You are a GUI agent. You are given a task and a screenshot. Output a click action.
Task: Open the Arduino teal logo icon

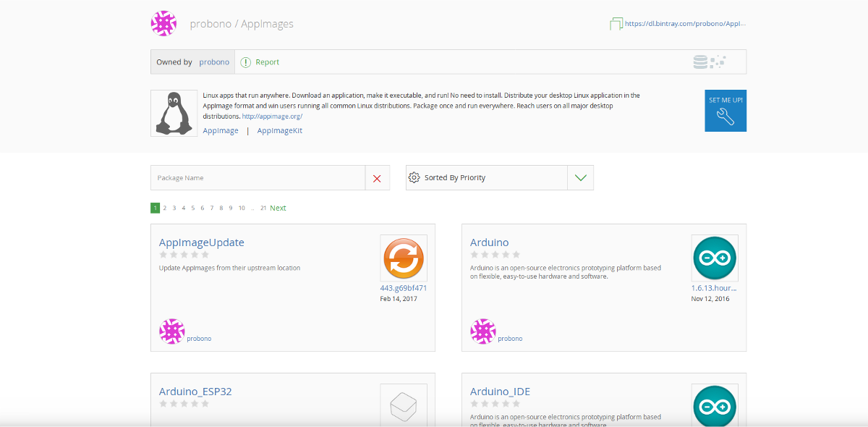point(715,258)
